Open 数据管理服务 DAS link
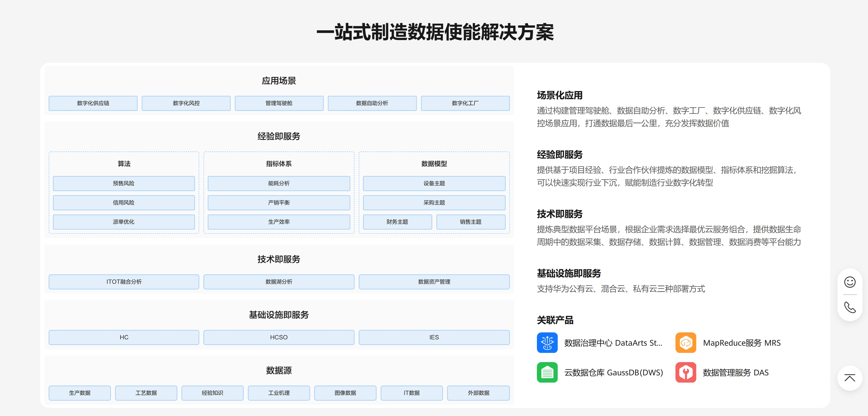This screenshot has width=868, height=416. pos(735,372)
